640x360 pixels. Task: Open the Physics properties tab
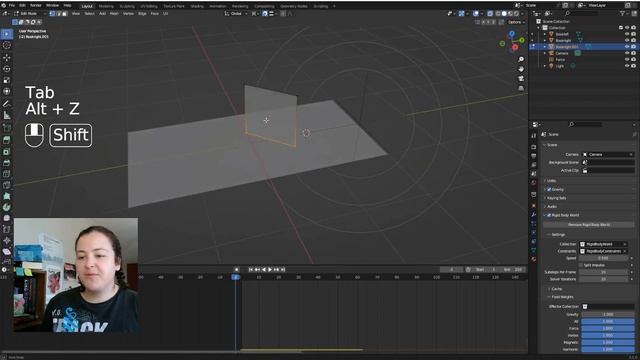coord(533,232)
